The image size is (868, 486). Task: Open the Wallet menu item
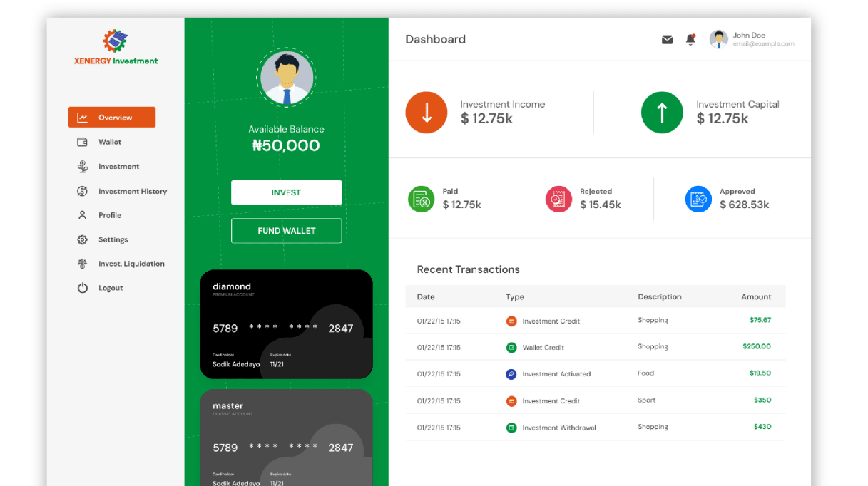tap(110, 142)
